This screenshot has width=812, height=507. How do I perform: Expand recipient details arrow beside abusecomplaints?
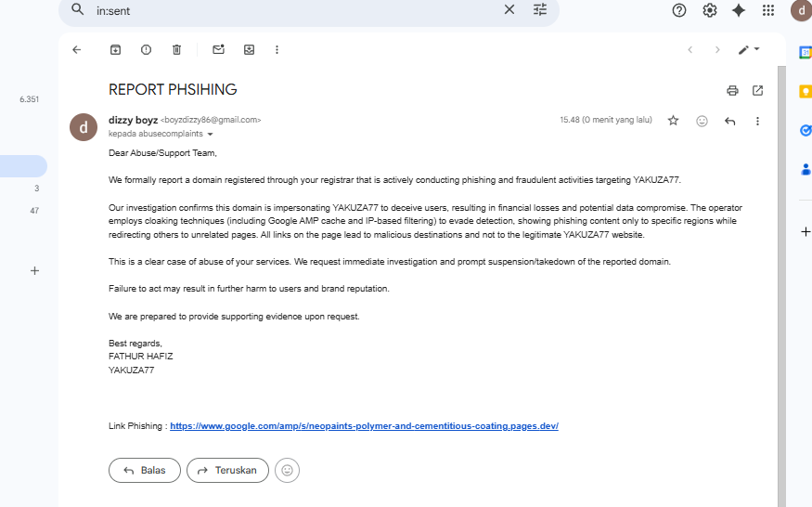(211, 134)
